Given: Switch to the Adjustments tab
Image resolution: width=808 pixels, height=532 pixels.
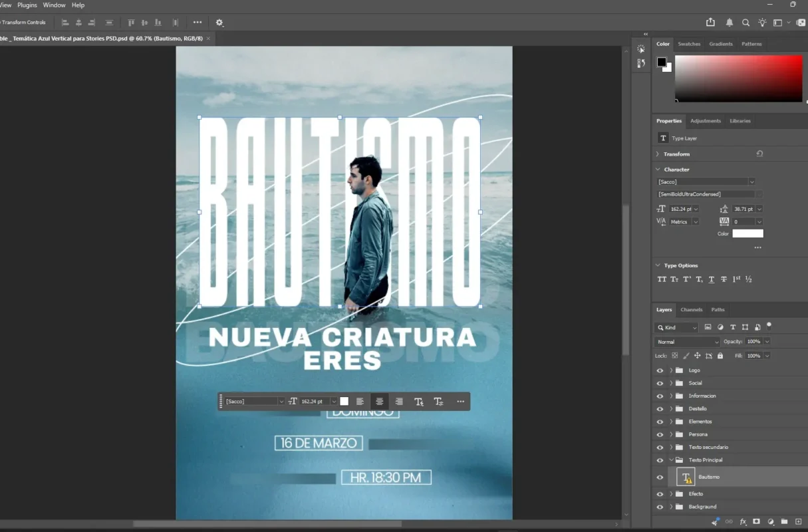Looking at the screenshot, I should pos(706,121).
